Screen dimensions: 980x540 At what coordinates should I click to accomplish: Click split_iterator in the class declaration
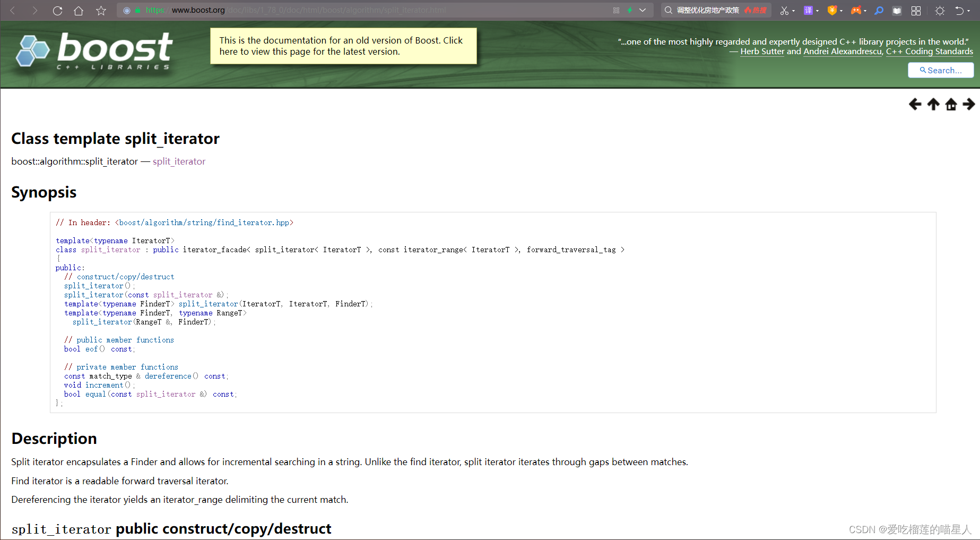[110, 250]
